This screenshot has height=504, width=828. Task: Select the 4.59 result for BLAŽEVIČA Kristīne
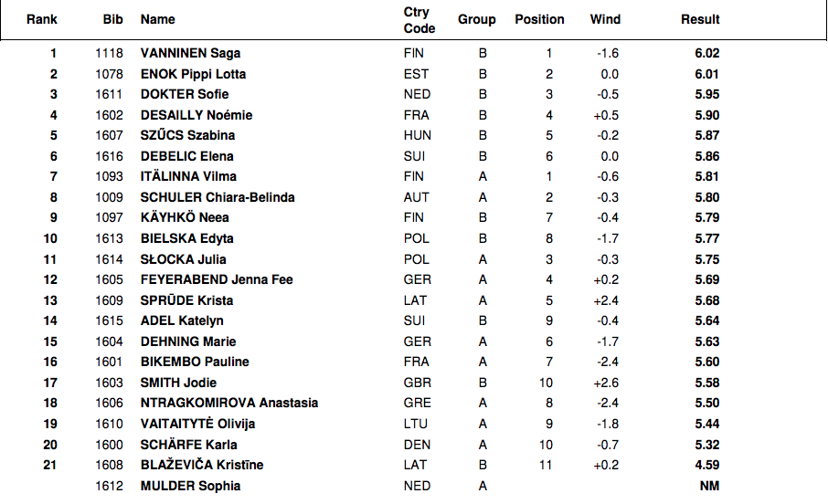706,465
